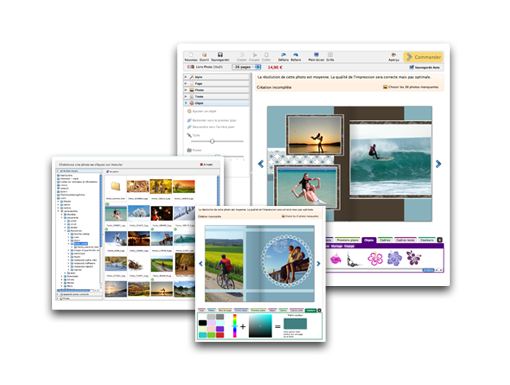Select the surfer photo on the right page
This screenshot has height=385, width=510.
click(390, 160)
